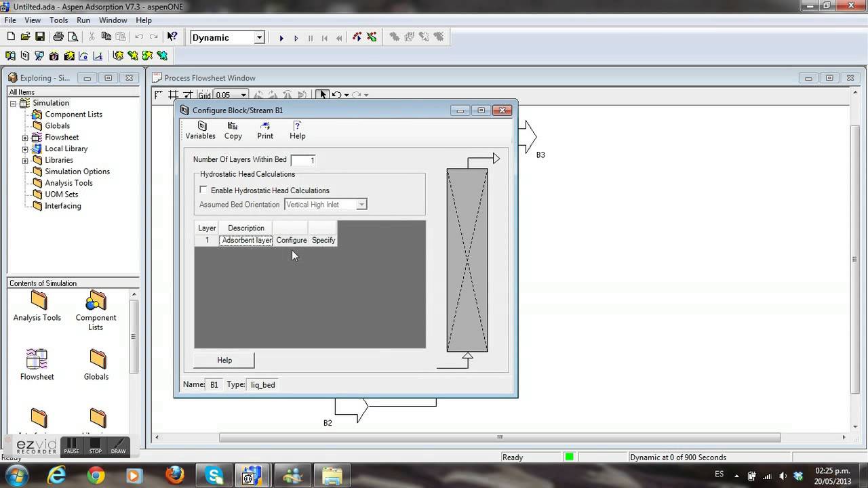Select Analysis Tools in the explorer tree
Screen dimensions: 868x488
click(x=68, y=183)
